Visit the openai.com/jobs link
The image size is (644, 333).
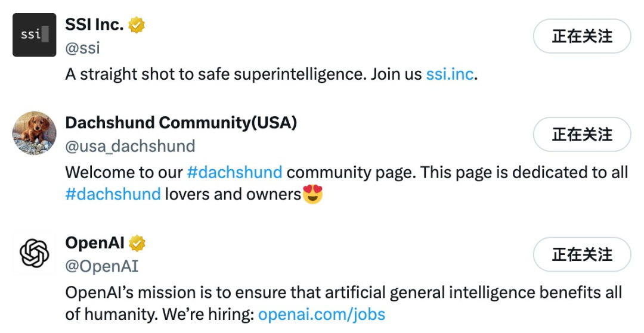click(321, 315)
